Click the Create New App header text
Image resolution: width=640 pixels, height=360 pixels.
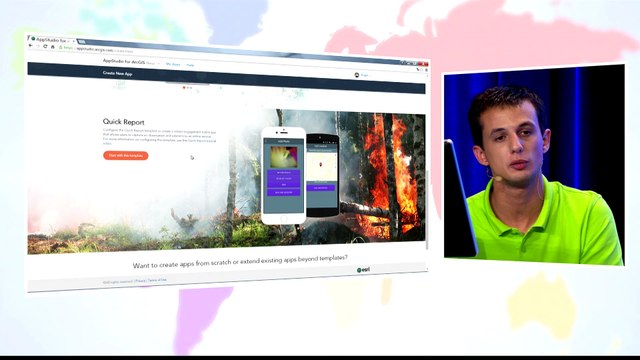click(118, 73)
